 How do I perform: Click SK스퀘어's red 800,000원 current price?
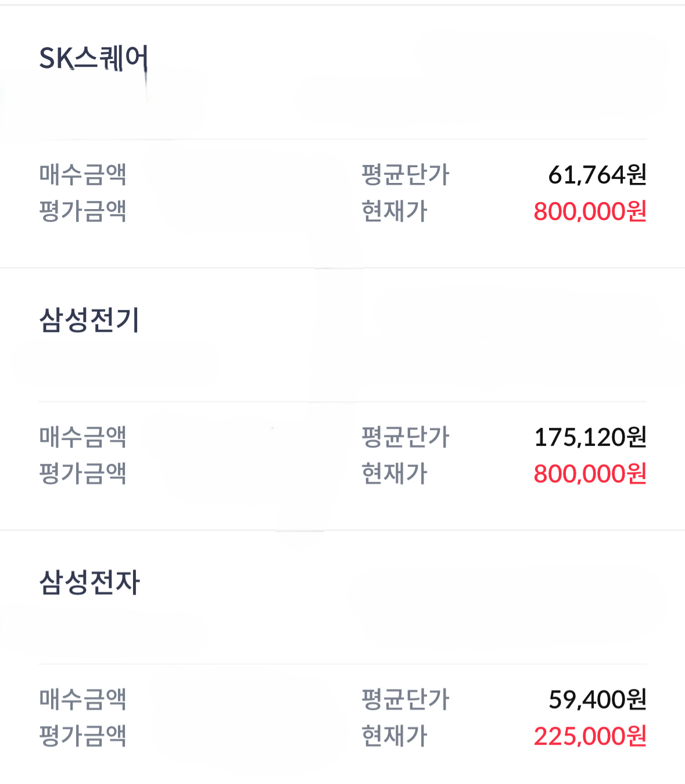pos(590,211)
